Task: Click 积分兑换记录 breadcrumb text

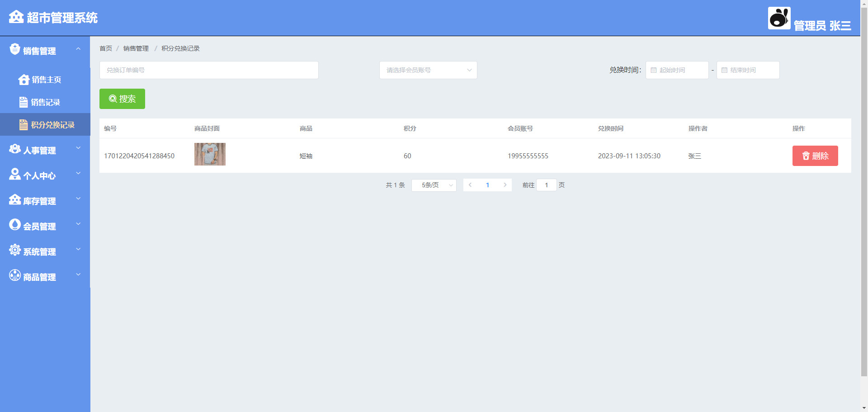Action: [x=180, y=48]
